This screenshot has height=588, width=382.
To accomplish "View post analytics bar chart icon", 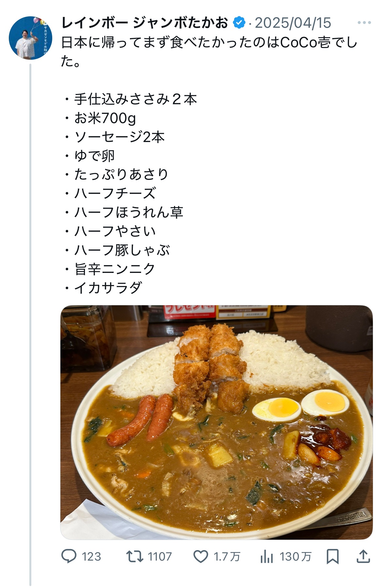I will click(267, 556).
